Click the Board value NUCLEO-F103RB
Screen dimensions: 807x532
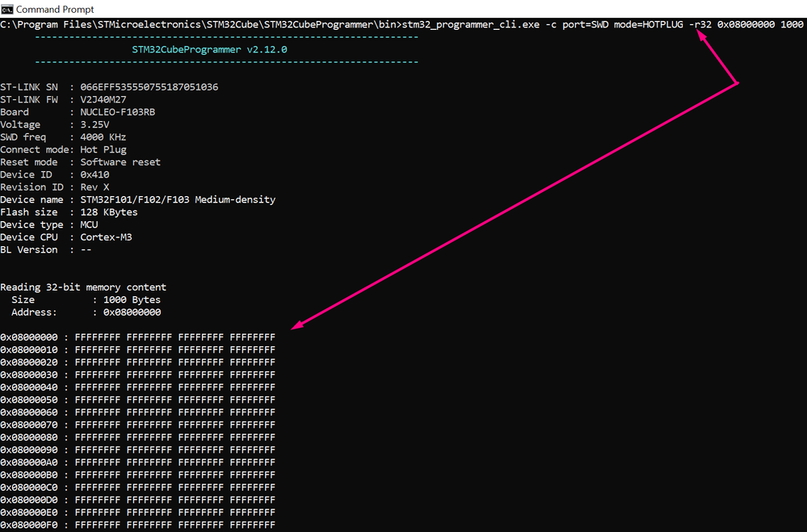tap(117, 111)
